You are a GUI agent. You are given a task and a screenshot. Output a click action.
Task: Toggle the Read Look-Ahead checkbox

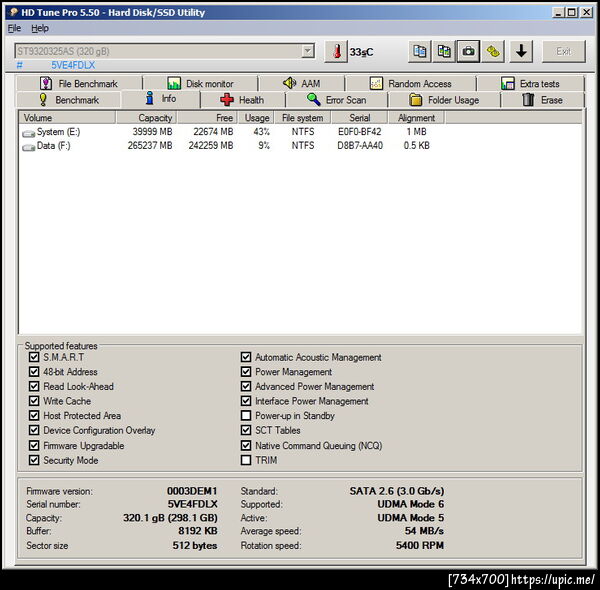(34, 386)
